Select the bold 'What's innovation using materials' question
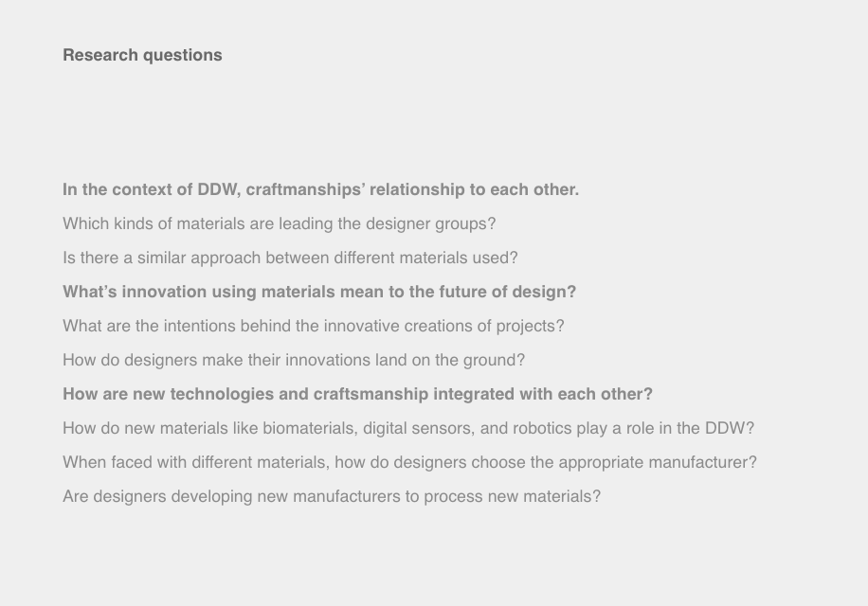 (319, 292)
